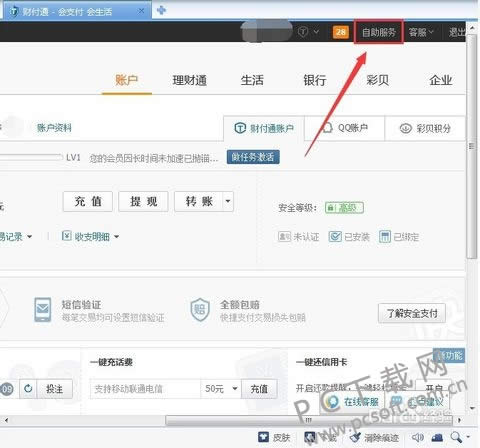The height and width of the screenshot is (448, 480).
Task: Click the 短信验证 phone icon
Action: pyautogui.click(x=43, y=310)
